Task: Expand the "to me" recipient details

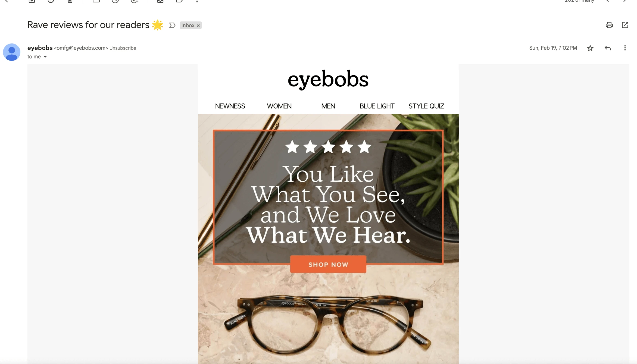Action: [45, 57]
